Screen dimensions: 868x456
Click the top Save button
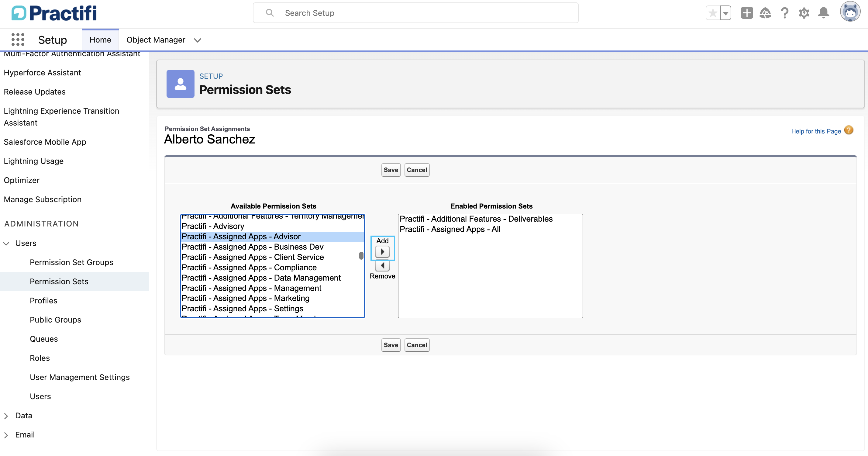[391, 170]
